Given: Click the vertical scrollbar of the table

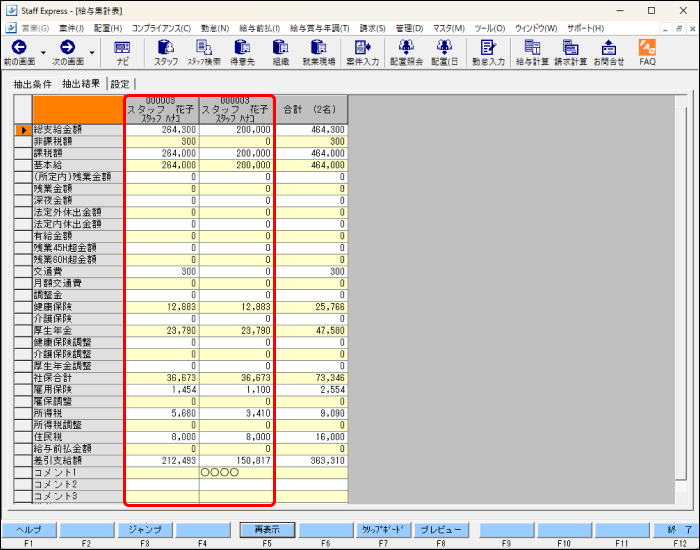Looking at the screenshot, I should pos(681,295).
